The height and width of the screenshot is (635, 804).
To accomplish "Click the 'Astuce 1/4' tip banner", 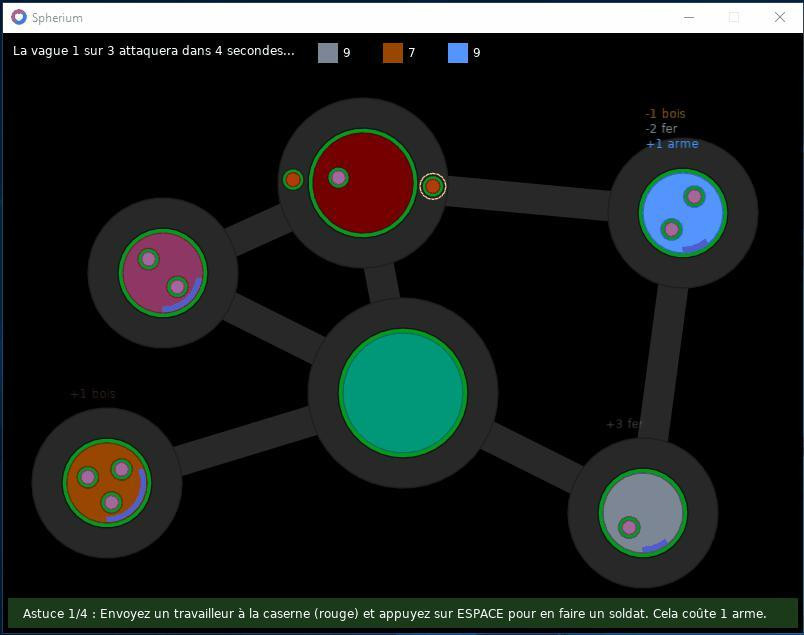I will tap(402, 613).
